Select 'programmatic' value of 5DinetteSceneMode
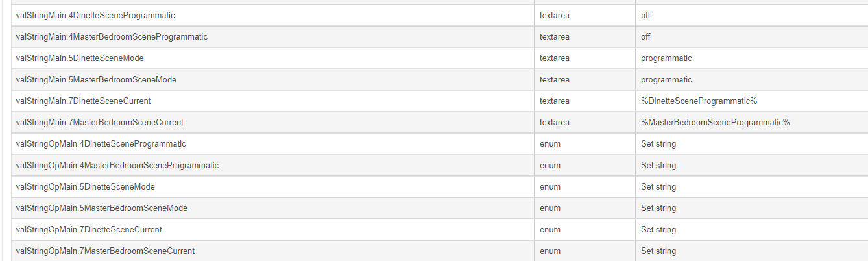The image size is (868, 261). (666, 58)
